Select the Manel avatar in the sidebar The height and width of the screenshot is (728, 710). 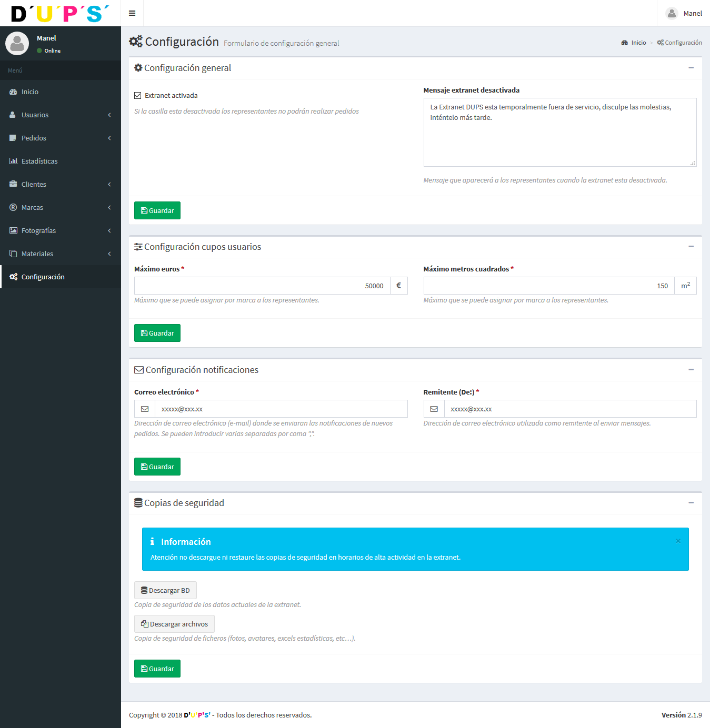click(17, 43)
